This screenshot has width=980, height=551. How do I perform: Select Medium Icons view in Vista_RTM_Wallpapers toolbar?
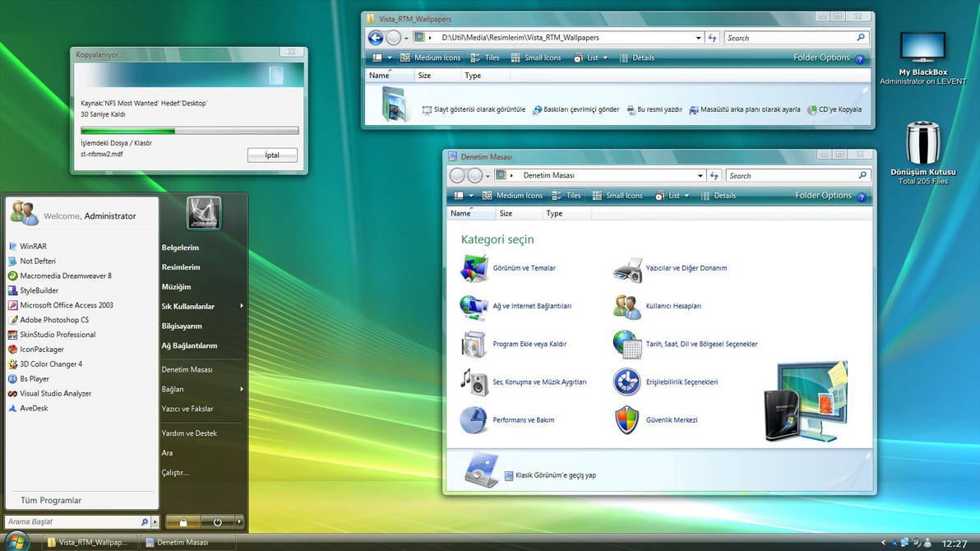[x=429, y=58]
